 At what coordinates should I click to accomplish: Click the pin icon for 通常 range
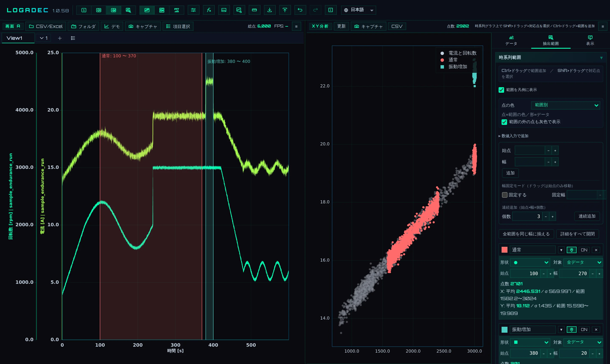click(571, 250)
